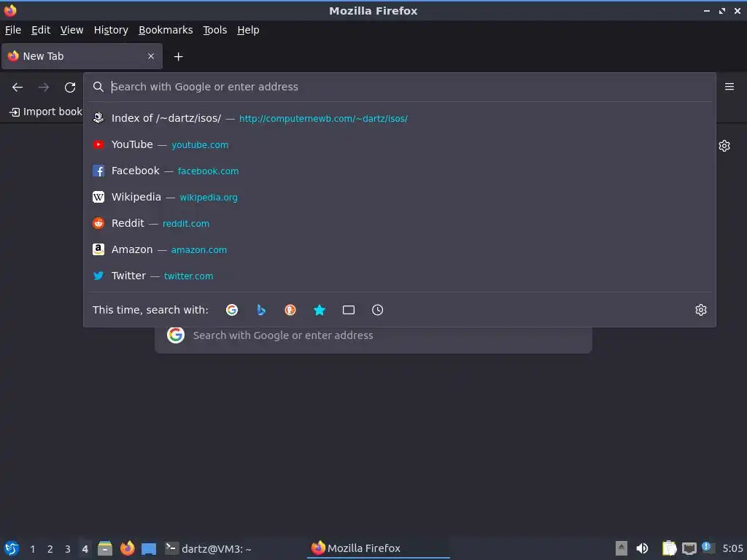Screen dimensions: 747x560
Task: Open the Tools menu
Action: tap(215, 30)
